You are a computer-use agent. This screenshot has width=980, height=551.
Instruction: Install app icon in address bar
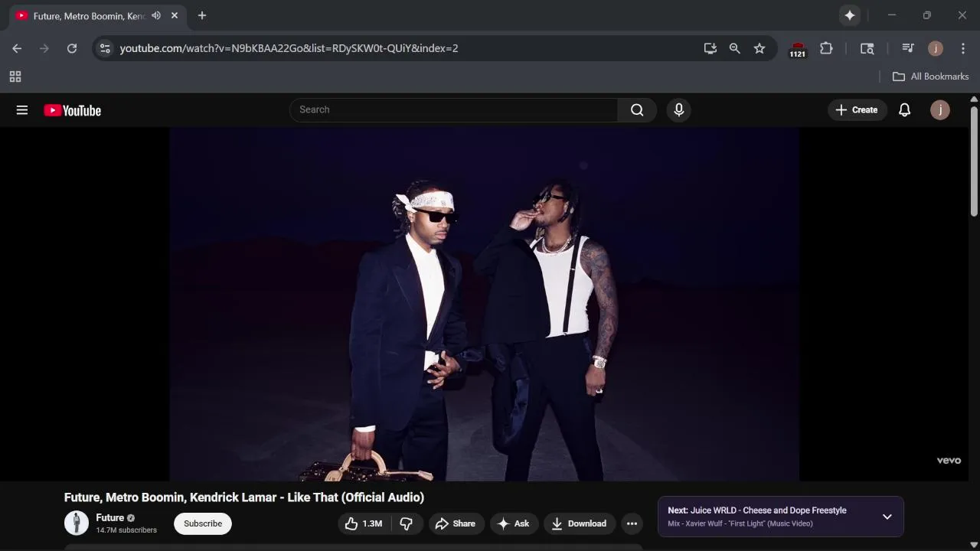[x=710, y=48]
